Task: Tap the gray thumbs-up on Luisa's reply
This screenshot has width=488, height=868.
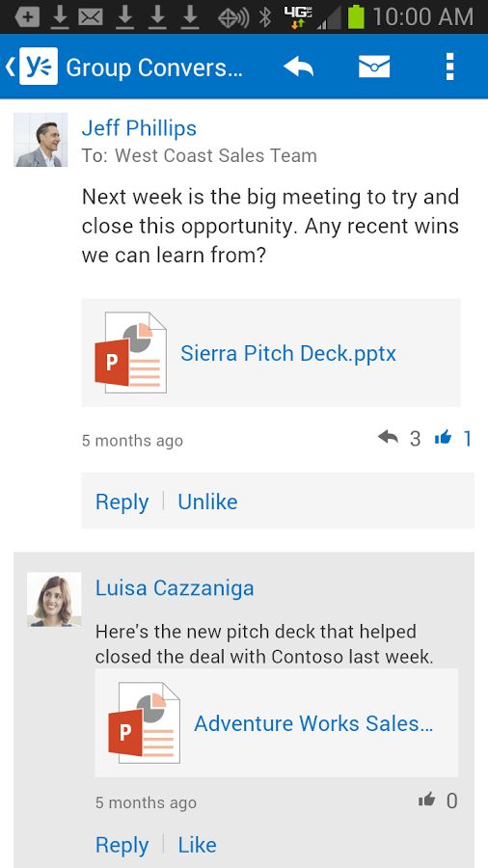Action: 426,800
